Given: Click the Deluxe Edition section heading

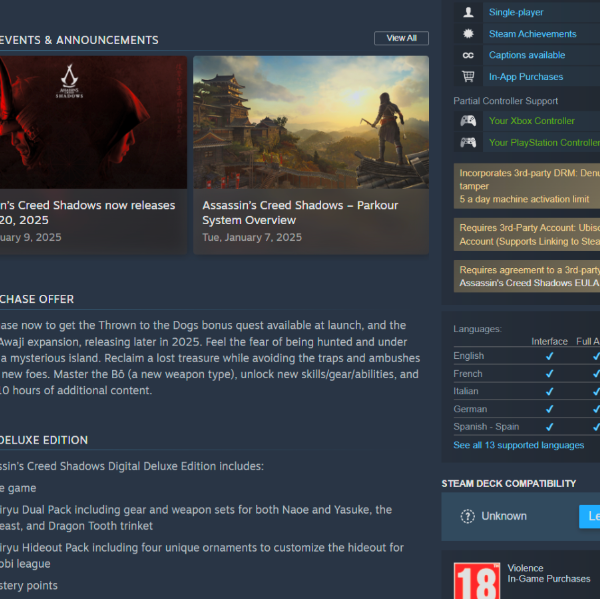Looking at the screenshot, I should coord(44,440).
